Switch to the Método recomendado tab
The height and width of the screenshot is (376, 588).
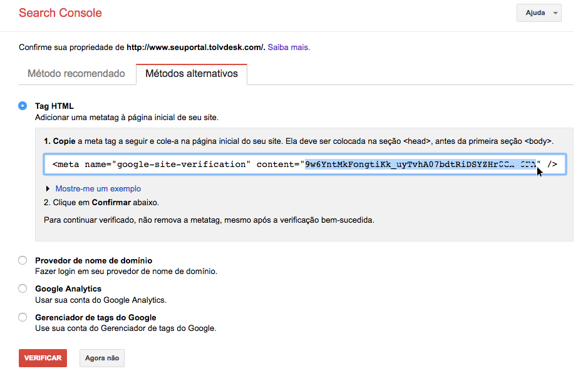tap(76, 73)
